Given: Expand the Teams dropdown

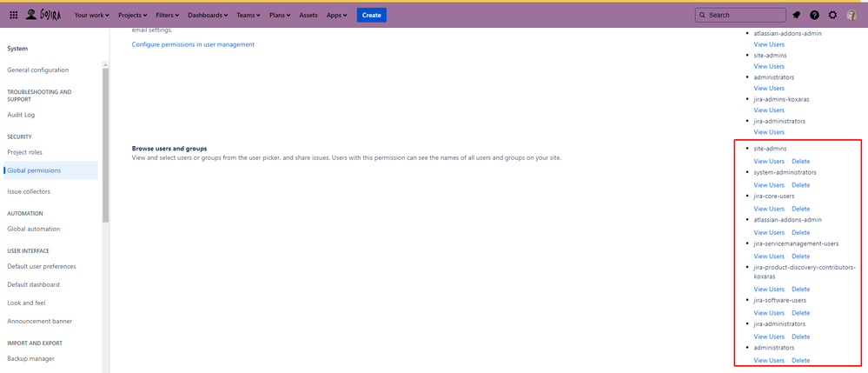Looking at the screenshot, I should coord(248,15).
